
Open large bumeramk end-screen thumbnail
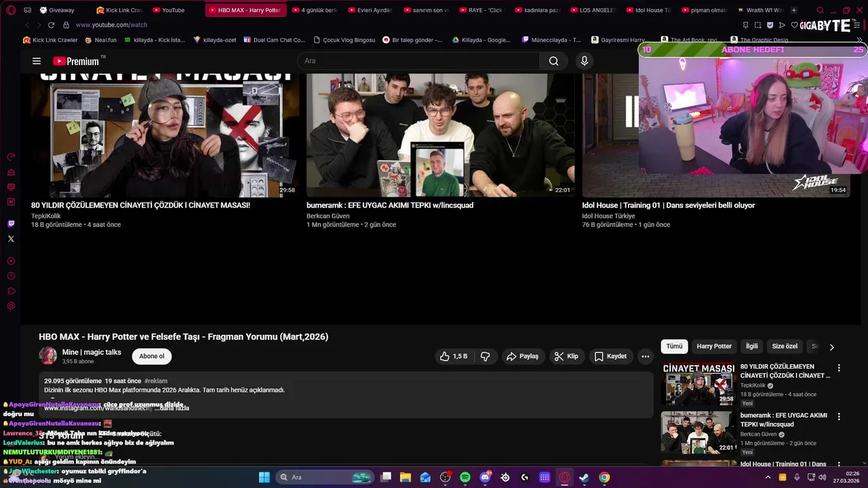click(440, 135)
